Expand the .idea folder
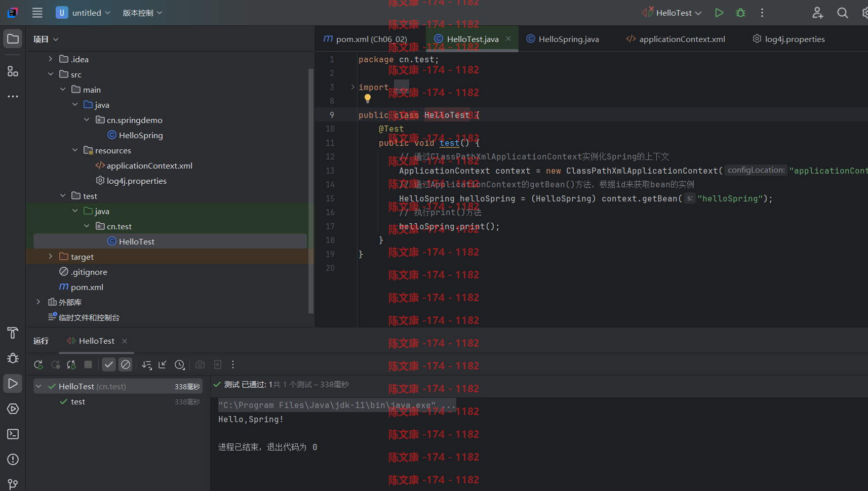The height and width of the screenshot is (491, 868). click(51, 59)
